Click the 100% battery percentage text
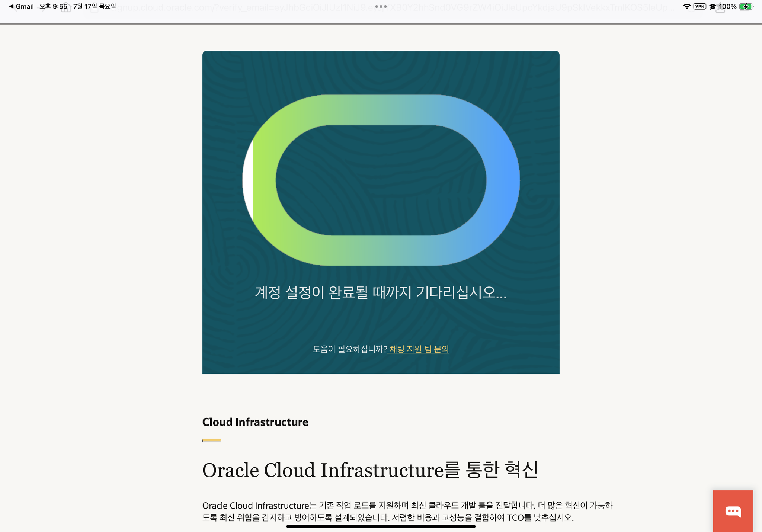This screenshot has width=762, height=532. pos(727,6)
